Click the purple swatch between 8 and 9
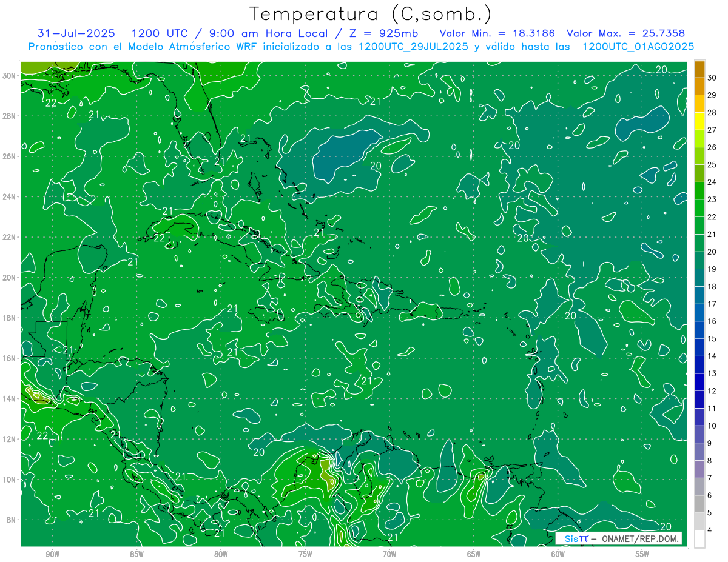Screen dimensions: 728x562 tap(699, 452)
